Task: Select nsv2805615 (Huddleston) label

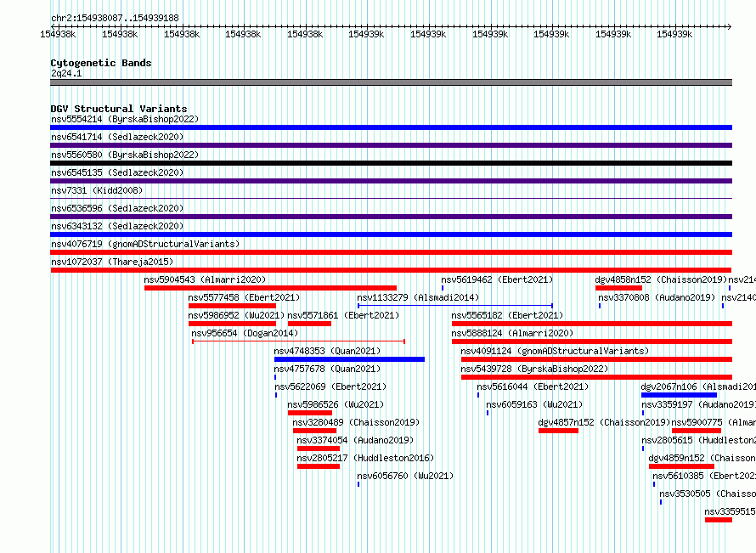Action: point(698,440)
